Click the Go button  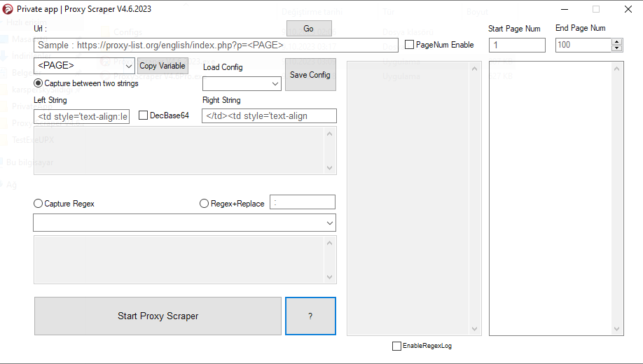309,29
